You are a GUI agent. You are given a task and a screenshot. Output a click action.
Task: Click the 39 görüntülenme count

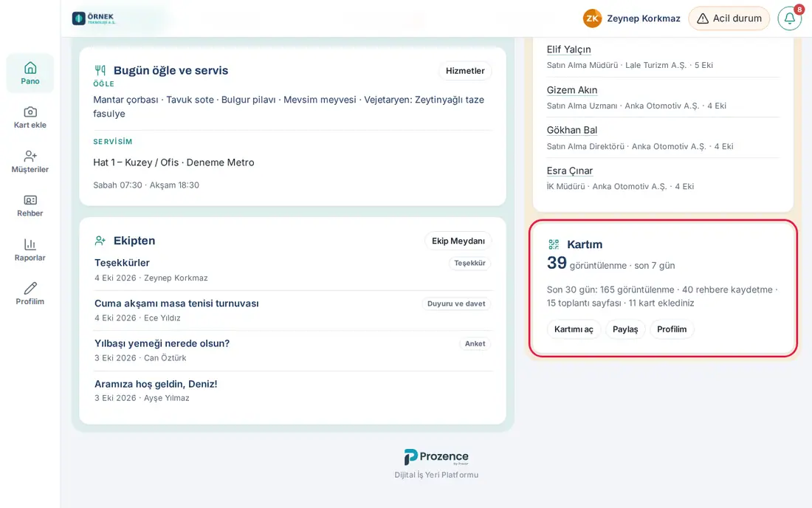point(611,264)
